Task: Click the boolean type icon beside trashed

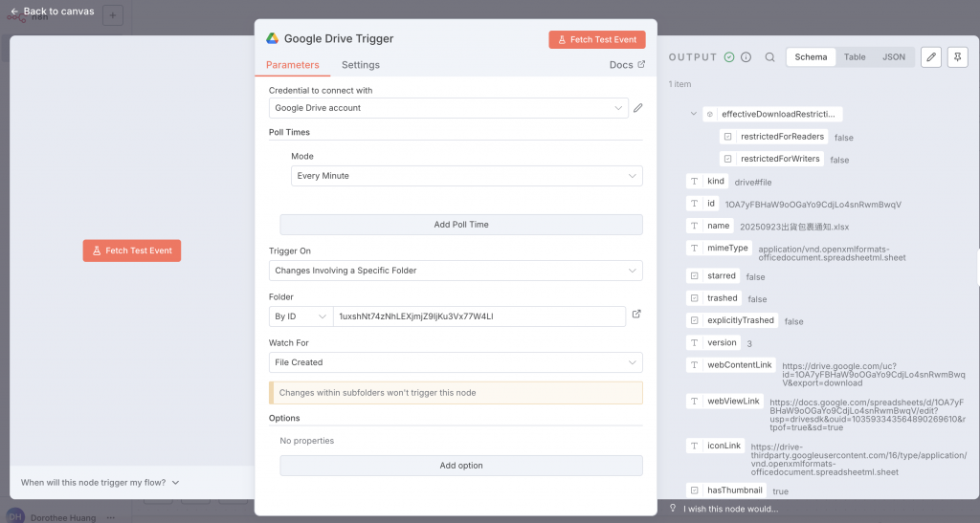Action: 695,298
